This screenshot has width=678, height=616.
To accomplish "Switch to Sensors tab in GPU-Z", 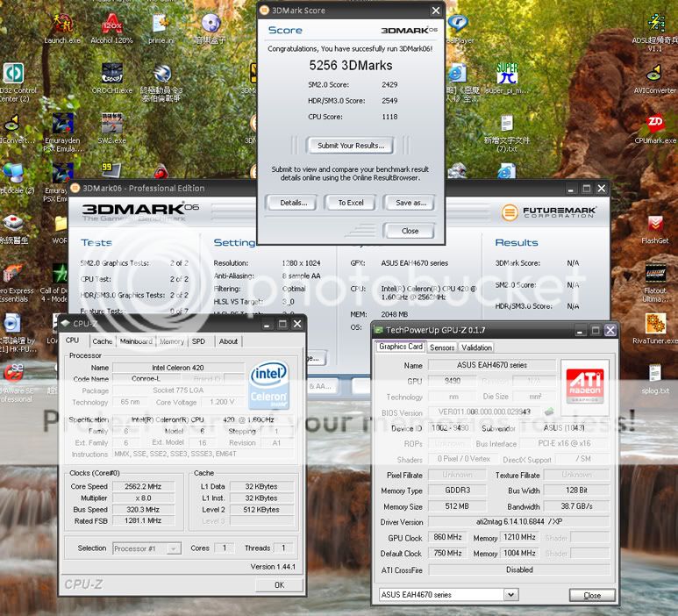I will [x=442, y=347].
